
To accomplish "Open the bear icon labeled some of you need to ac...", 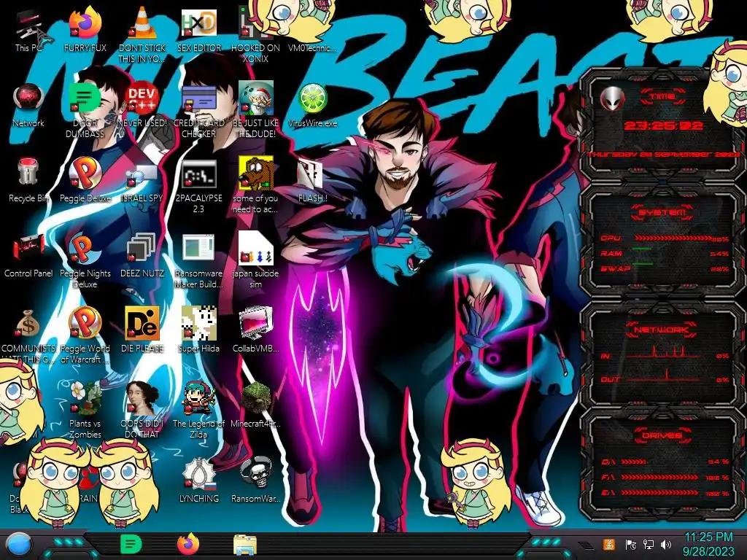I will (255, 186).
